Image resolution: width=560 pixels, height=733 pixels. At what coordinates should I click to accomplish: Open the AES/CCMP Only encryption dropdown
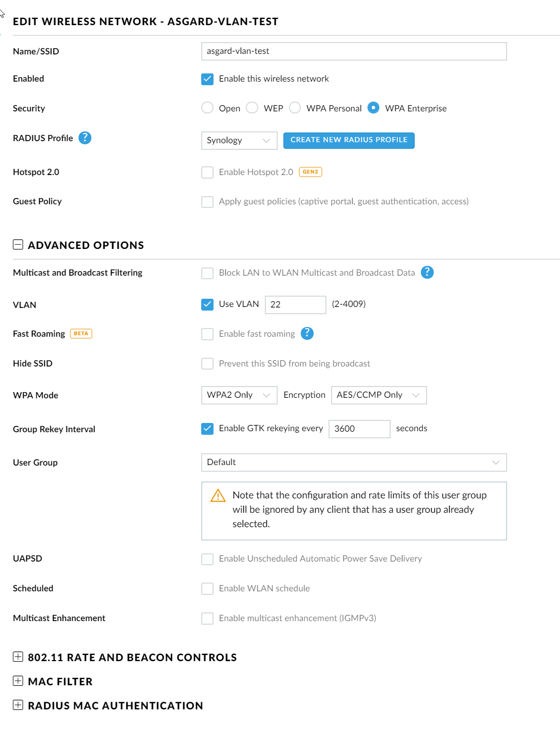[x=378, y=395]
